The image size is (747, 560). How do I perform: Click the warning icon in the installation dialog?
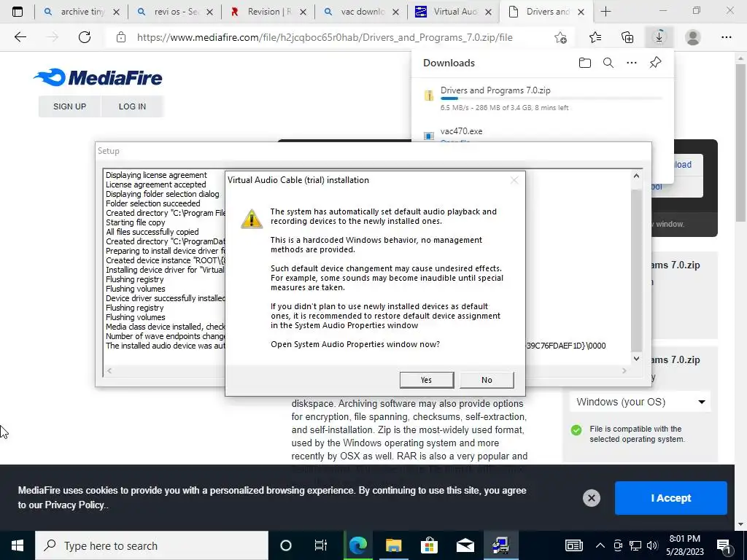coord(252,219)
